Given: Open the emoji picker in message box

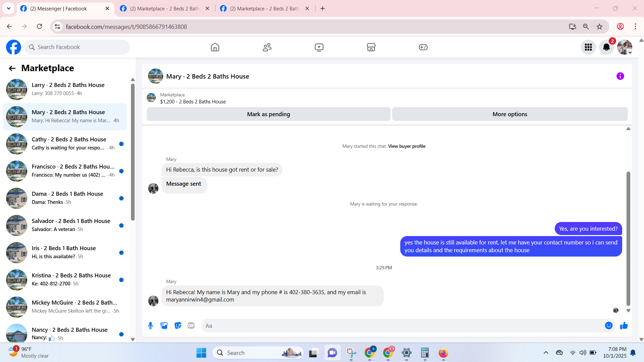Looking at the screenshot, I should click(x=609, y=325).
